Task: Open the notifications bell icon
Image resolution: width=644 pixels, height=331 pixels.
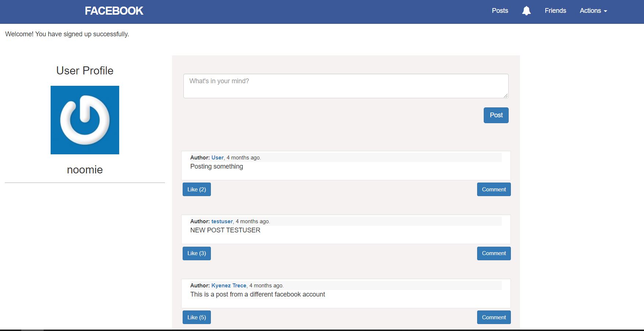Action: tap(526, 11)
